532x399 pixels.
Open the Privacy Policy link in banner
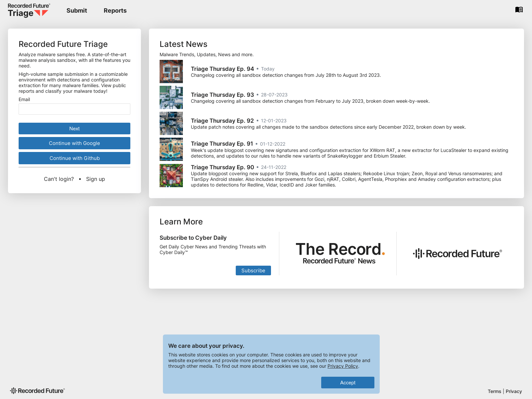pyautogui.click(x=343, y=366)
